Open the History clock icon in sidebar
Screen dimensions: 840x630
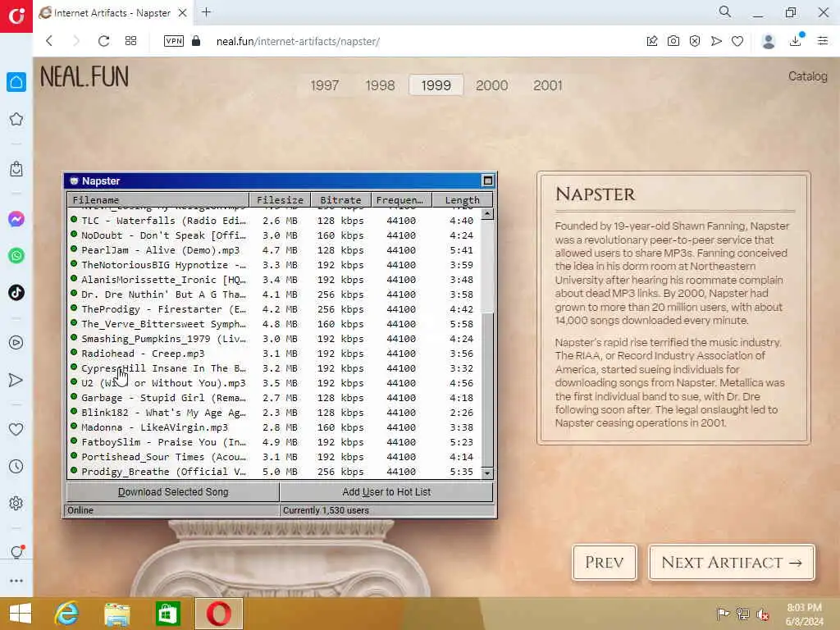click(16, 466)
